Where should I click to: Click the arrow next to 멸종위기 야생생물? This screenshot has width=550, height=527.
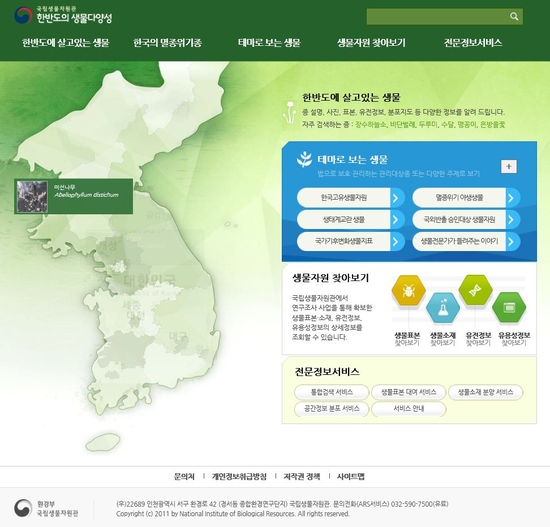tap(512, 198)
